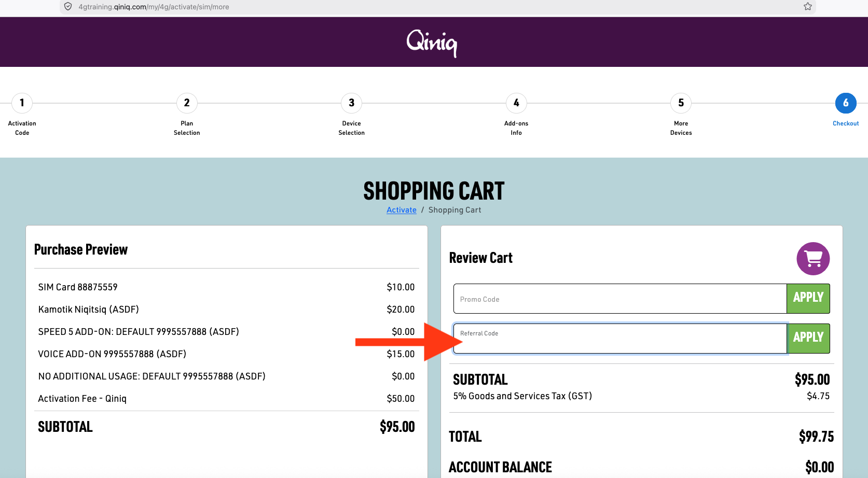Open the Activate breadcrumb link

coord(402,210)
